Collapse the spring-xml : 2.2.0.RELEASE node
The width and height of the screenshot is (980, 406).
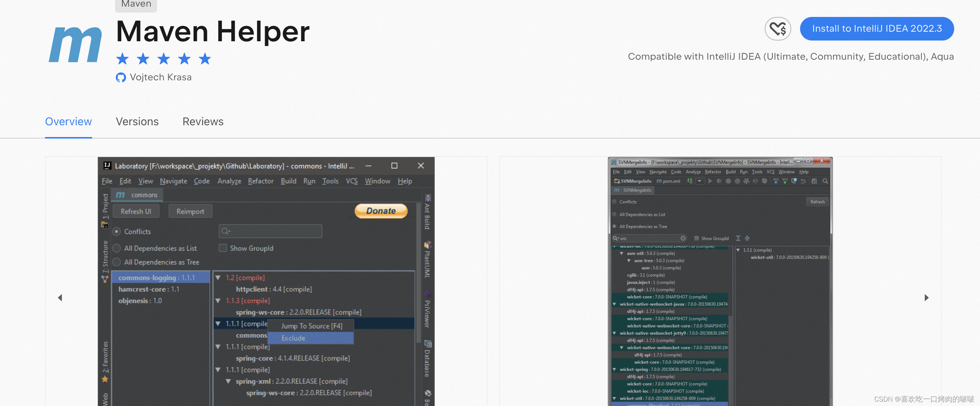click(228, 381)
